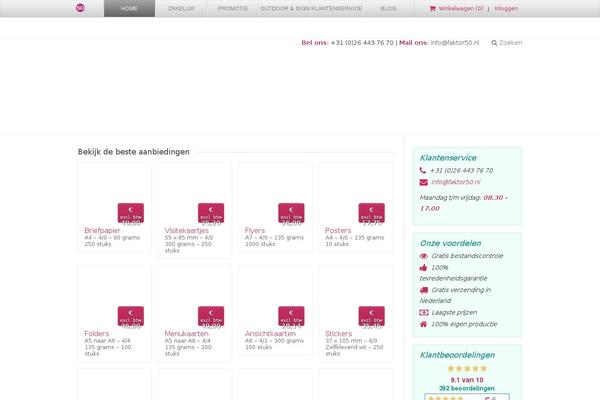Click the 392 beoordelingen link
Image resolution: width=600 pixels, height=400 pixels.
467,388
